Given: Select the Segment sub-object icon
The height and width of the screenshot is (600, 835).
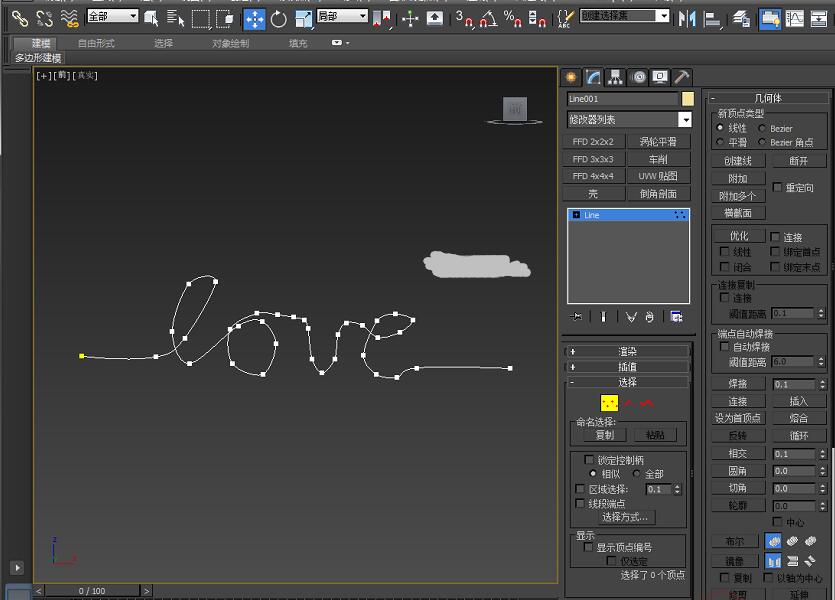Looking at the screenshot, I should coord(630,402).
